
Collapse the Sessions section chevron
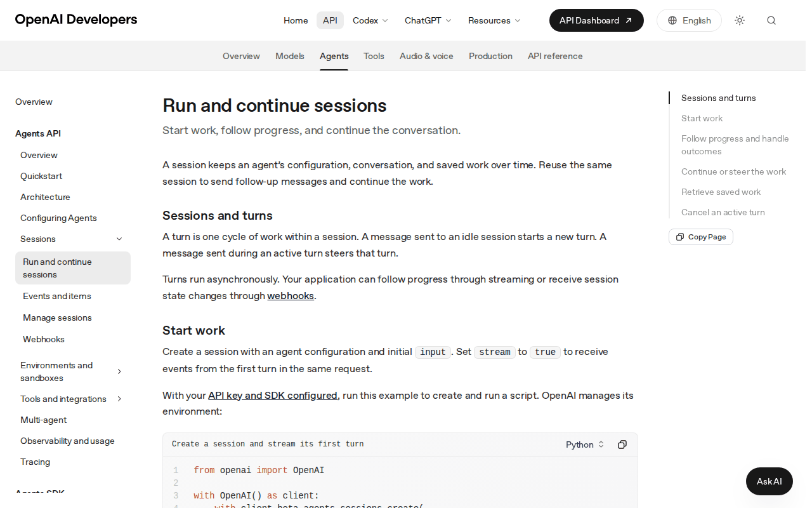pos(119,239)
